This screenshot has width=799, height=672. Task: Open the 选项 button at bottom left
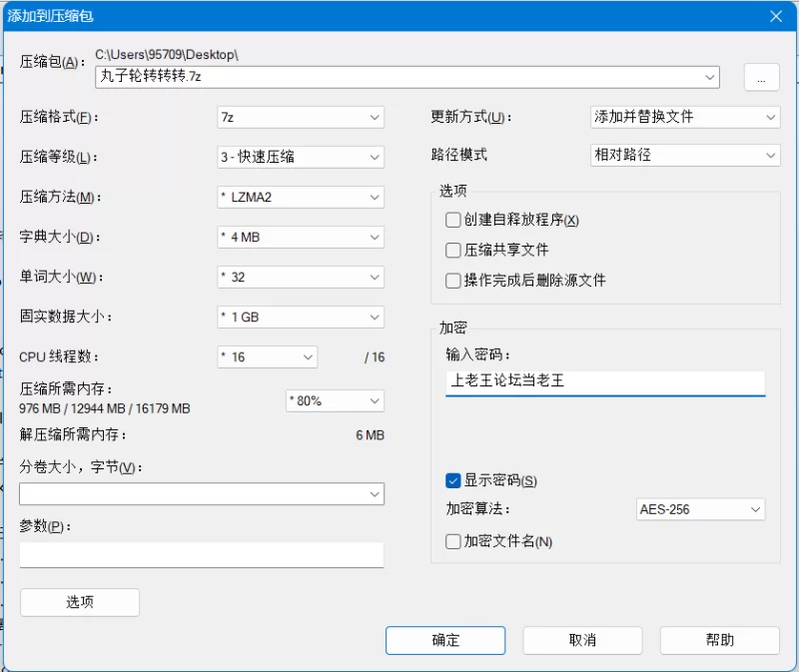pyautogui.click(x=79, y=602)
